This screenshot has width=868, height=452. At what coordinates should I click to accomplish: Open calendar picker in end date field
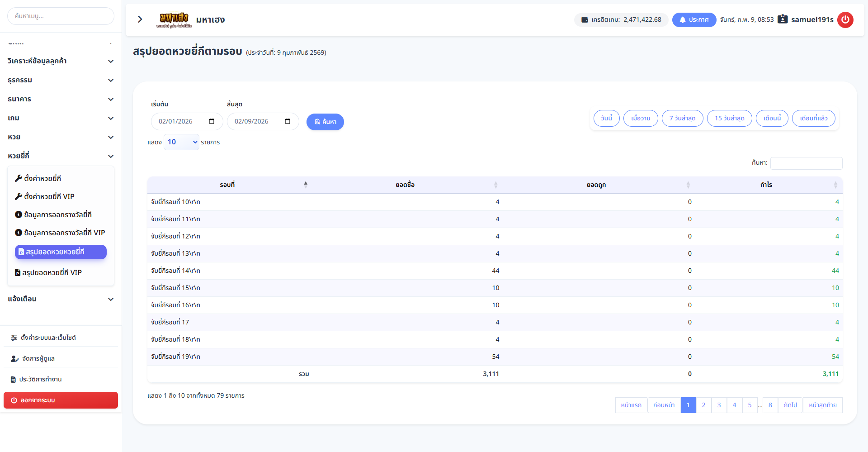coord(288,121)
